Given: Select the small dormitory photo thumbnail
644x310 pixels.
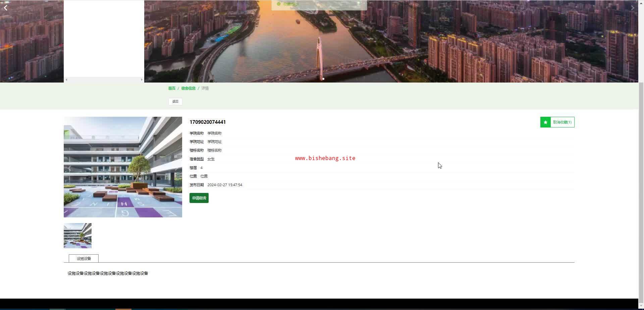Looking at the screenshot, I should (77, 236).
